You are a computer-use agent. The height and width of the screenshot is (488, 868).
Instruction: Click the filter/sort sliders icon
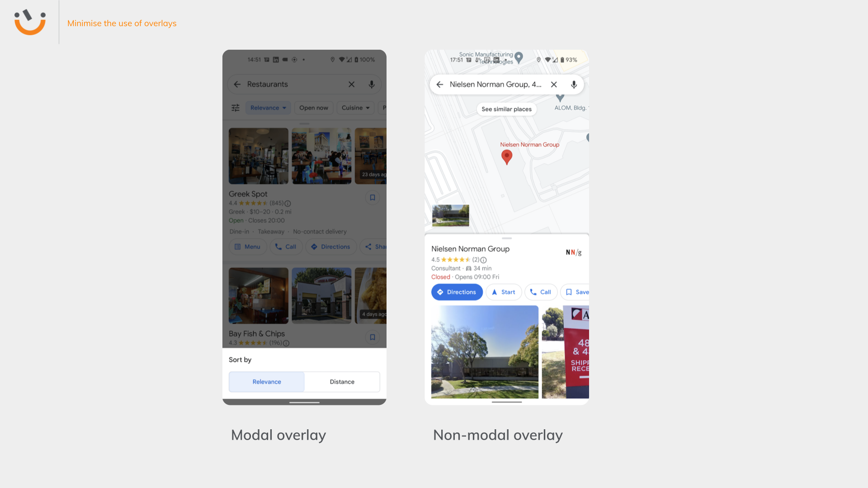236,107
